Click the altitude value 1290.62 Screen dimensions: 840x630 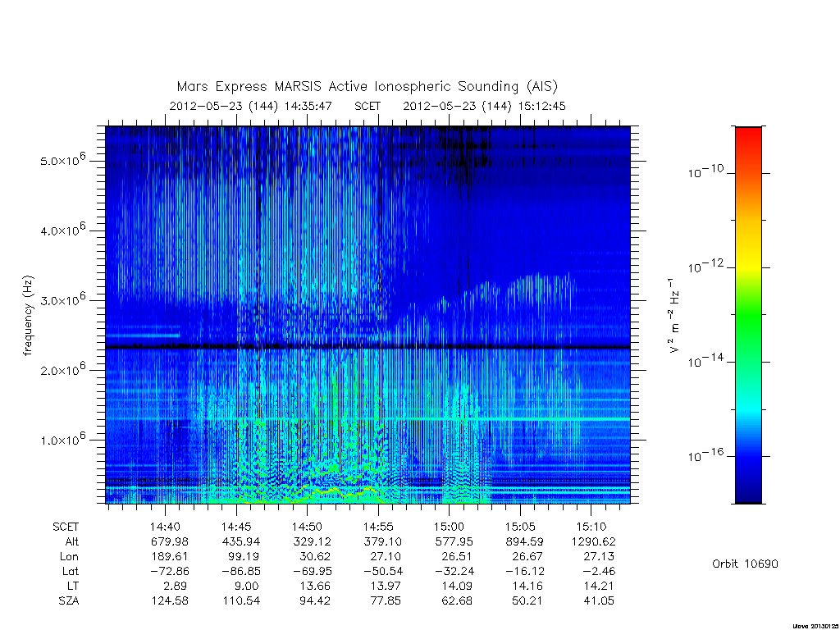click(x=594, y=541)
